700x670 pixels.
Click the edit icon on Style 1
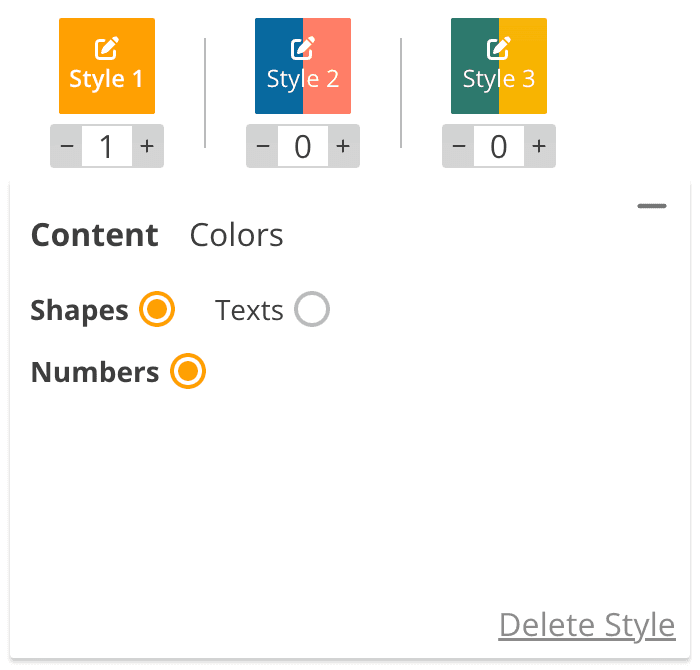(107, 47)
